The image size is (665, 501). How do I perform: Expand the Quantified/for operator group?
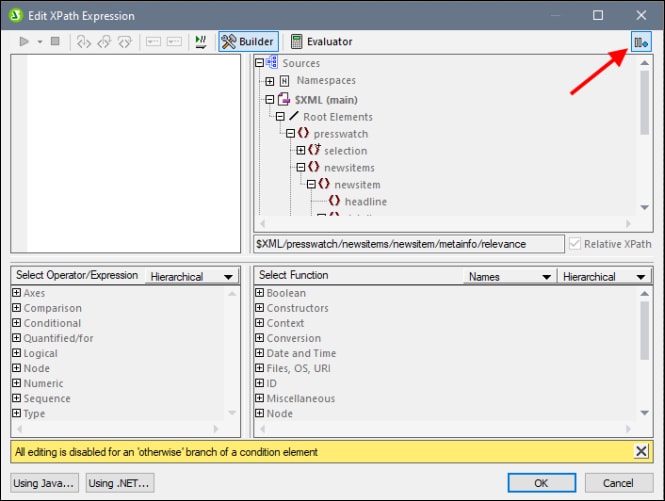(x=16, y=338)
